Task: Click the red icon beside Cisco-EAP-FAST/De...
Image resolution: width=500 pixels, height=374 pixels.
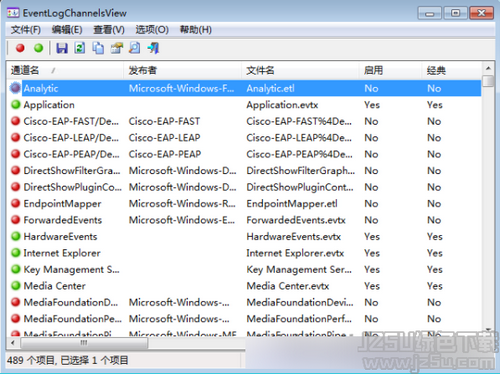Action: pyautogui.click(x=16, y=121)
